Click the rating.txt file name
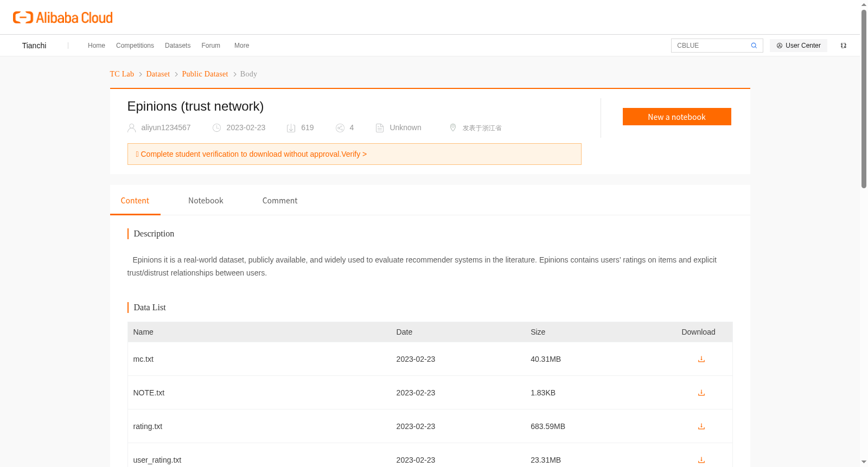This screenshot has height=467, width=868. point(148,426)
